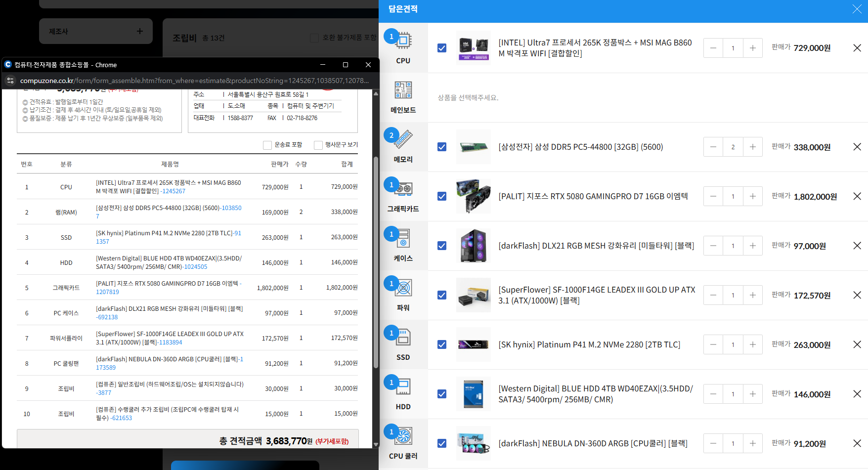Image resolution: width=868 pixels, height=470 pixels.
Task: Open product code 1024505 link in estimate
Action: pyautogui.click(x=196, y=267)
